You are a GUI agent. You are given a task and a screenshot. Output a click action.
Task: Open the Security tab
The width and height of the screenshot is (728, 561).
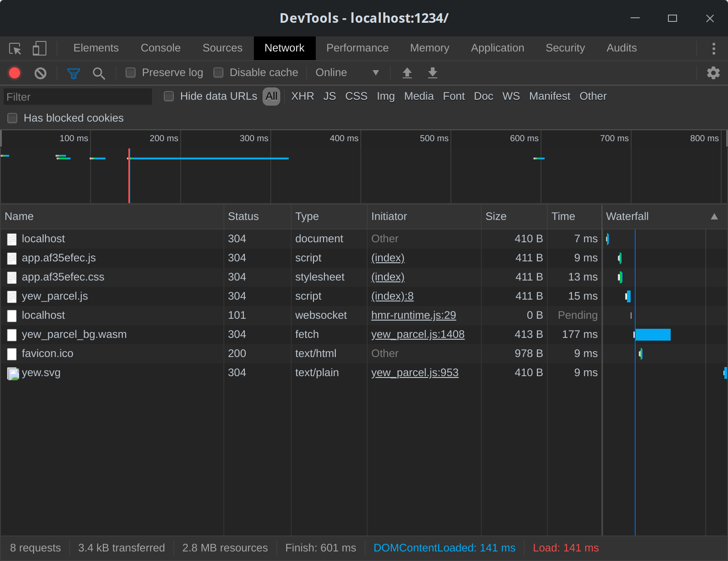566,48
